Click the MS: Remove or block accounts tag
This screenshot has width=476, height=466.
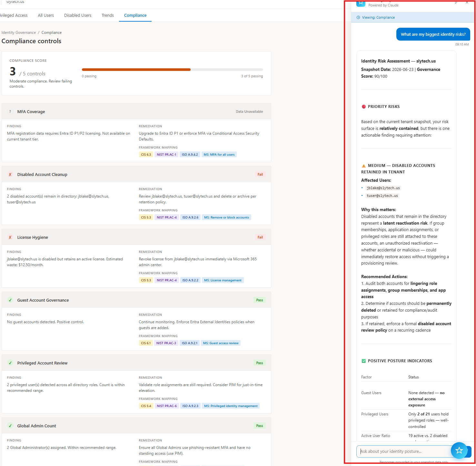(x=226, y=218)
